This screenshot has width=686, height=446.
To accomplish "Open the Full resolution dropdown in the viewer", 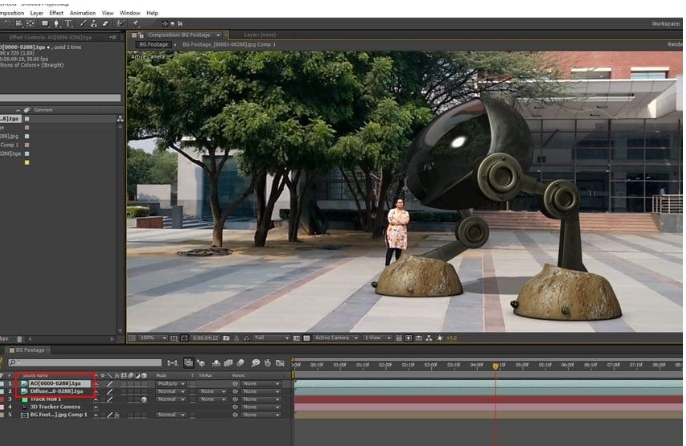I will 272,338.
